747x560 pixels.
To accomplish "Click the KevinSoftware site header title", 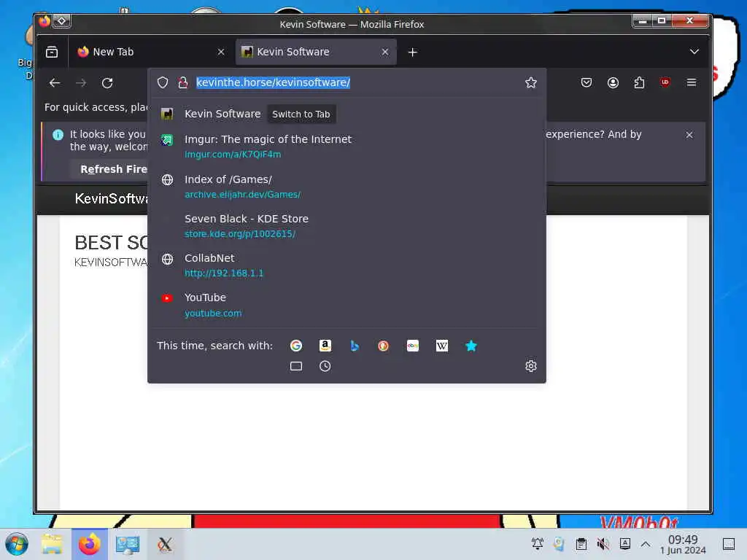I will 112,198.
